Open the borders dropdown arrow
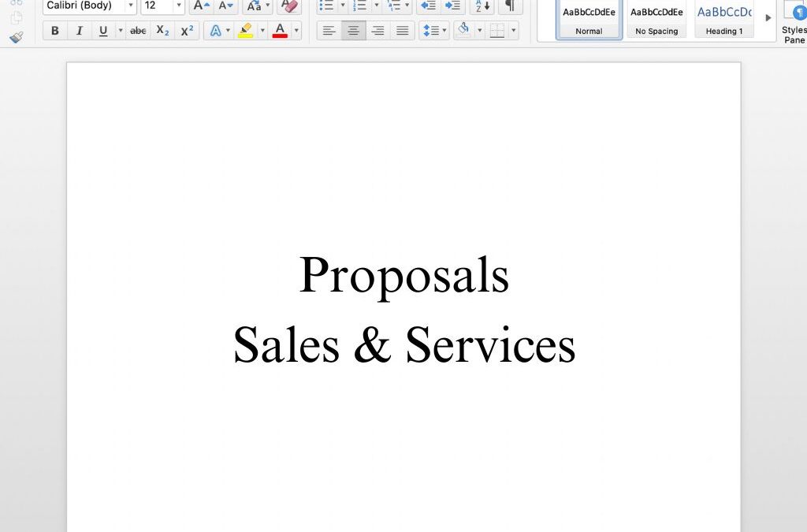Viewport: 807px width, 532px height. [514, 31]
